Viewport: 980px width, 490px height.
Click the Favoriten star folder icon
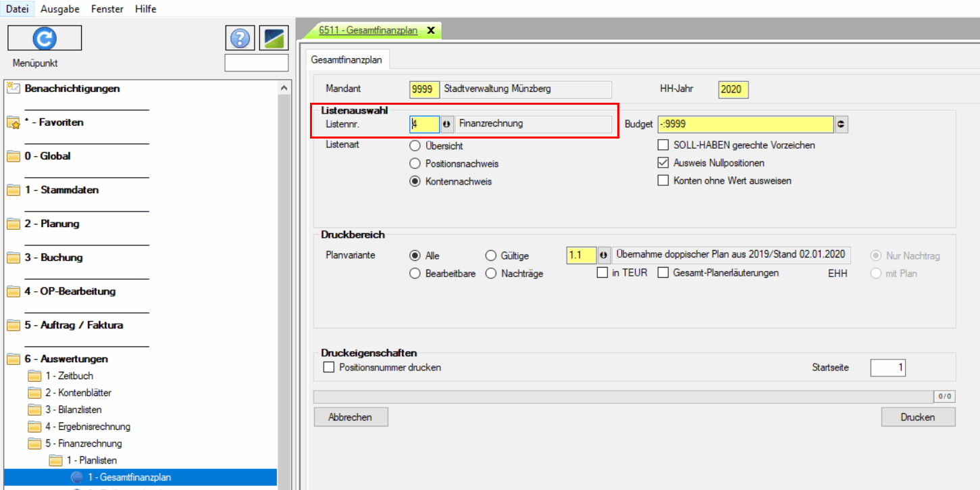coord(14,122)
